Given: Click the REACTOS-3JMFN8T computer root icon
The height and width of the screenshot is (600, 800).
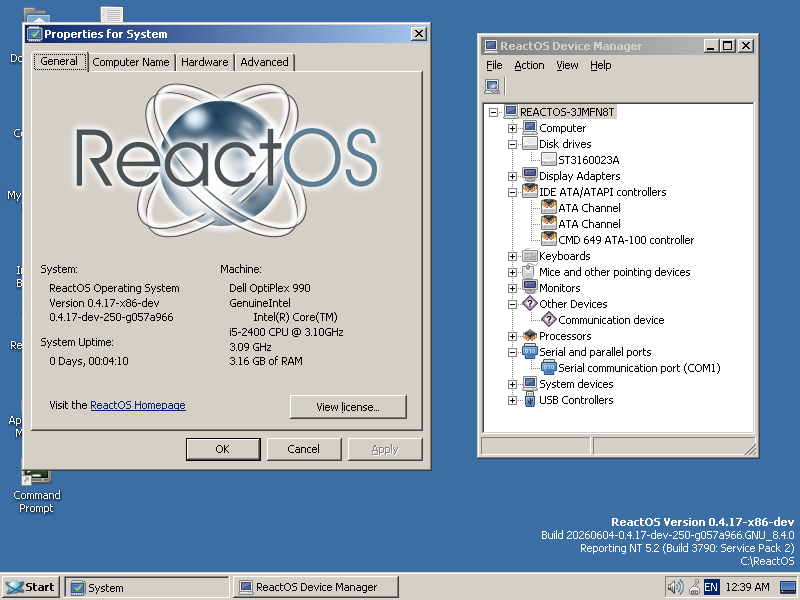Looking at the screenshot, I should pyautogui.click(x=511, y=112).
